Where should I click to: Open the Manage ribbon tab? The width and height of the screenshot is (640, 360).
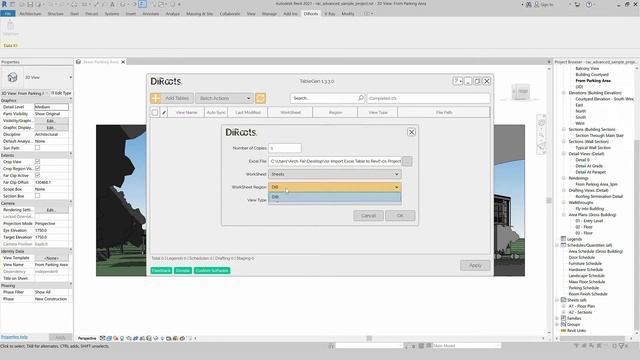269,14
